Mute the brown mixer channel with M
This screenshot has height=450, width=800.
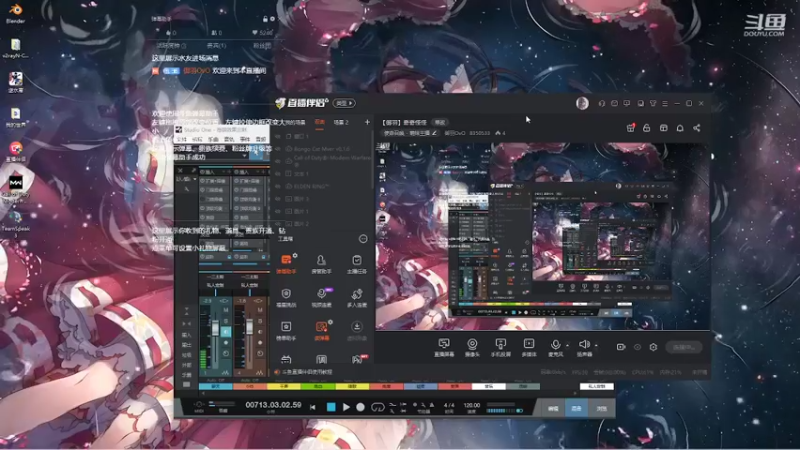coord(260,310)
